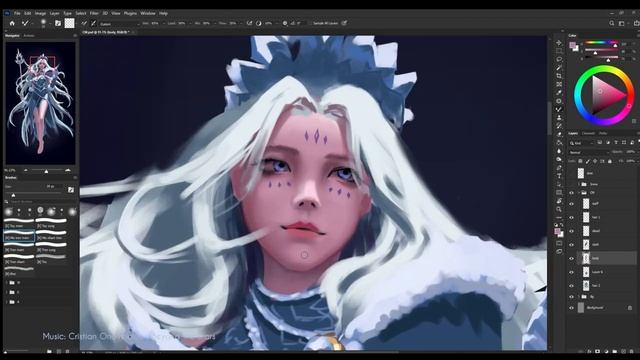
Task: Click the Navigator preview thumbnail
Action: click(40, 103)
